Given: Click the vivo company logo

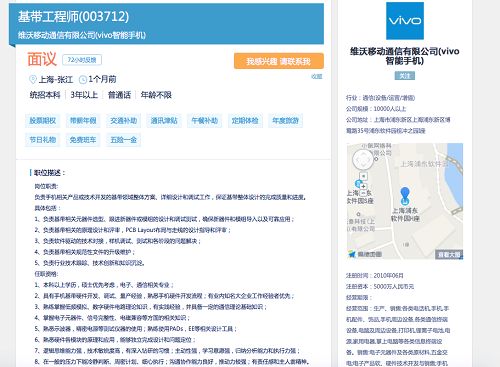Looking at the screenshot, I should click(405, 21).
